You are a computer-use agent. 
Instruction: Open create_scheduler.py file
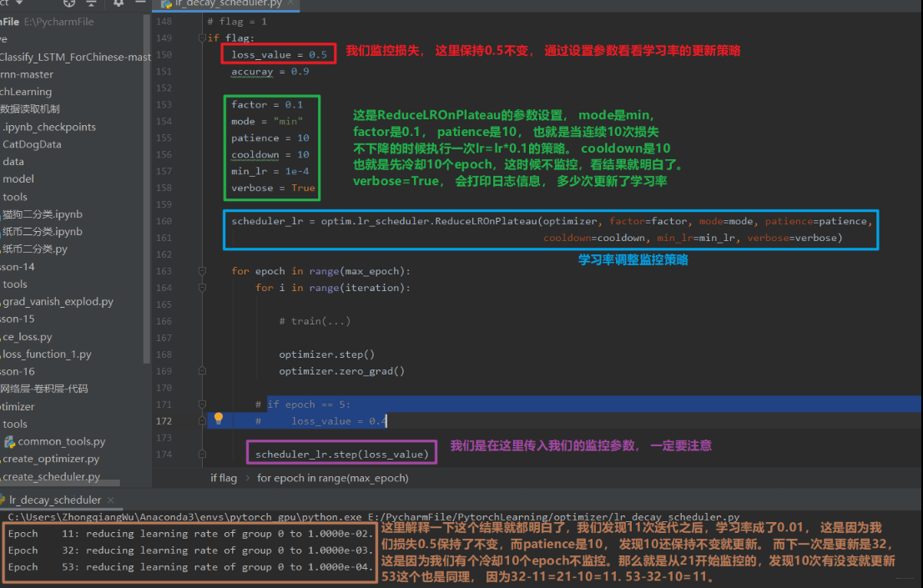[51, 476]
